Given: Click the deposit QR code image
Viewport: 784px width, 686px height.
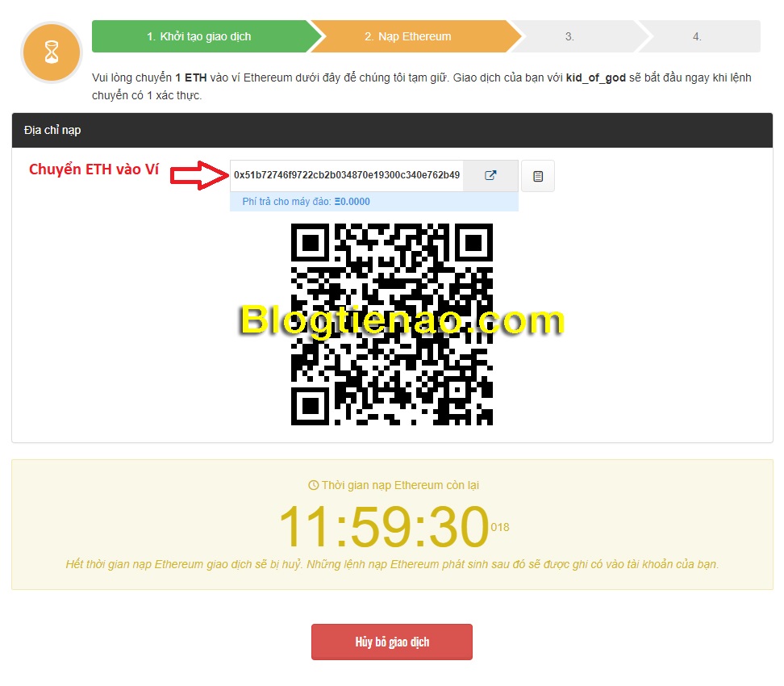Looking at the screenshot, I should pos(392,324).
